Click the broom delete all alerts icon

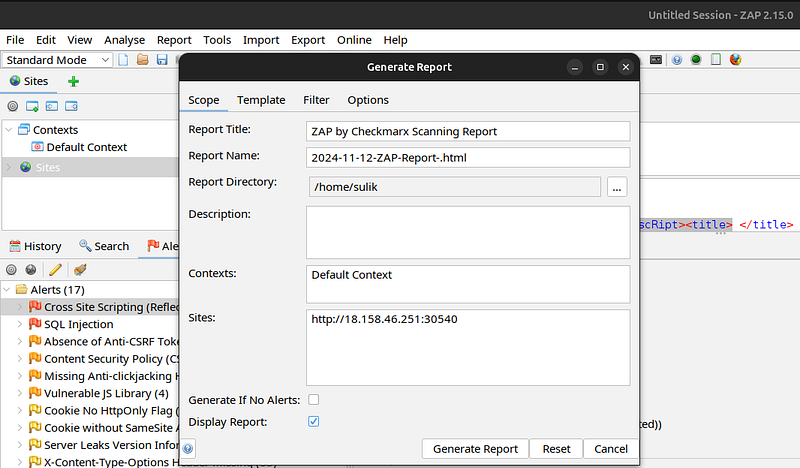(x=80, y=269)
